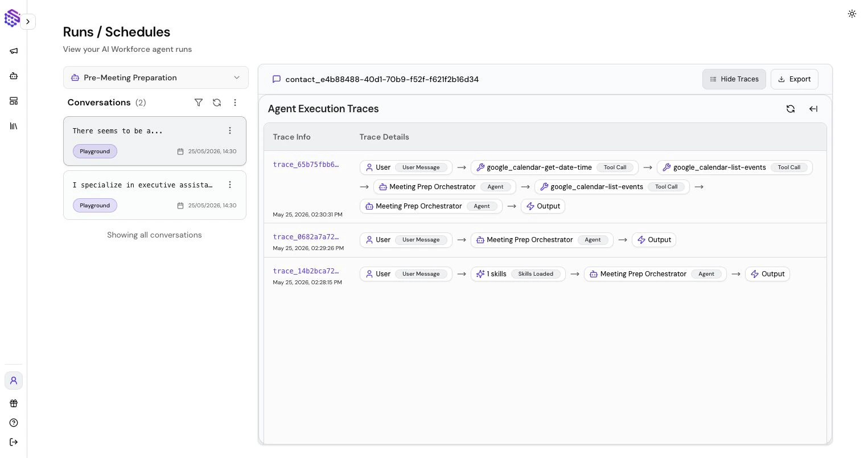
Task: Open the help question-mark sidebar icon
Action: (14, 423)
